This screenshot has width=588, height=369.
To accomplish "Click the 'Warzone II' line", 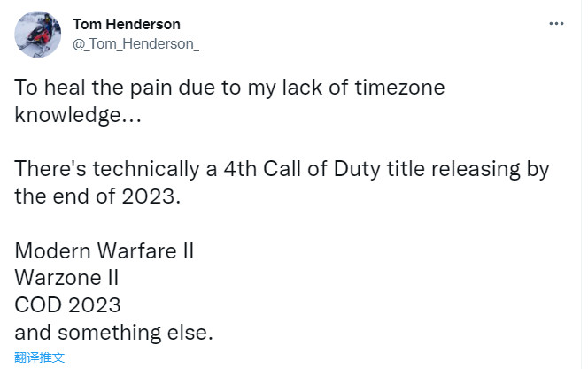I will tap(66, 277).
